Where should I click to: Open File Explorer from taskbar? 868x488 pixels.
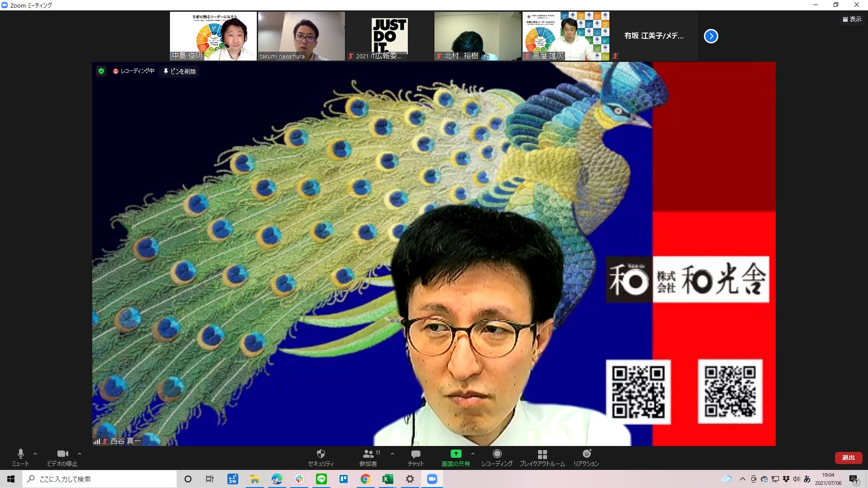[x=255, y=479]
